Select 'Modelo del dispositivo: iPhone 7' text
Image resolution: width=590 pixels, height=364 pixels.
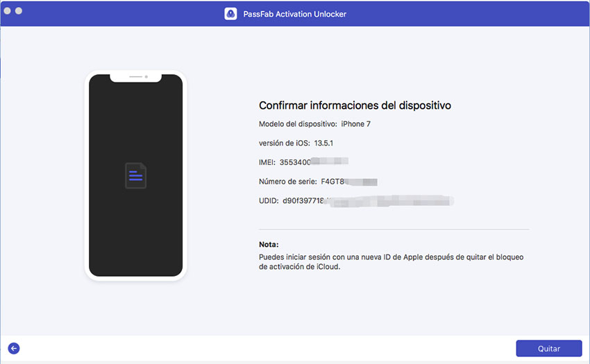coord(314,123)
